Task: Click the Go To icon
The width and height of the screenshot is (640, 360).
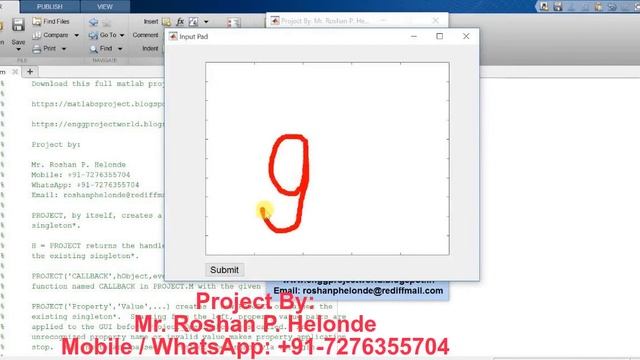Action: click(x=93, y=36)
